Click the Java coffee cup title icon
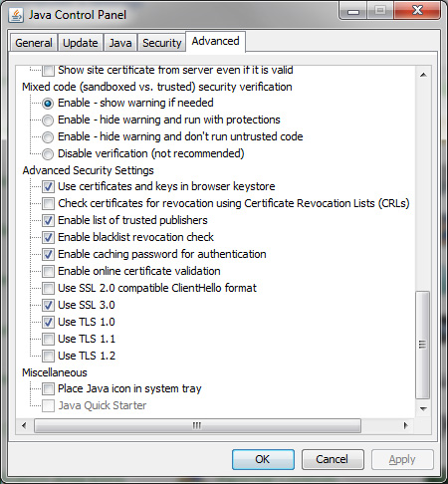The height and width of the screenshot is (484, 448). (x=16, y=15)
